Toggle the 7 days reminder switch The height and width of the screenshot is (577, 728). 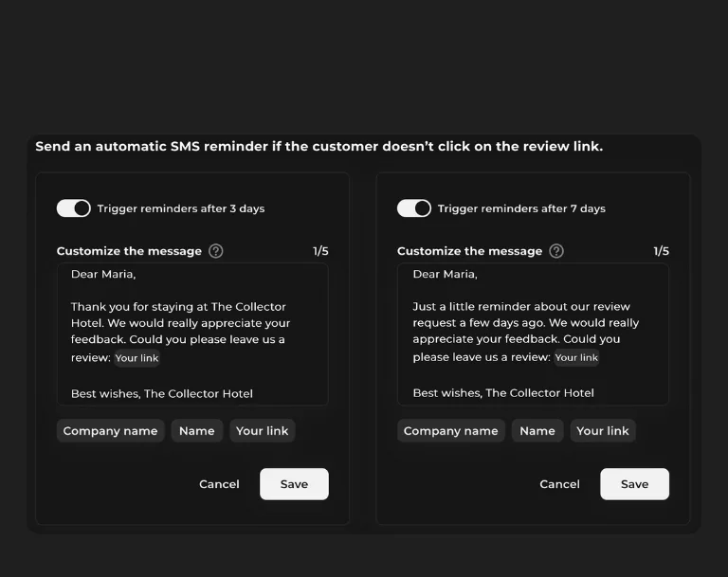tap(414, 208)
